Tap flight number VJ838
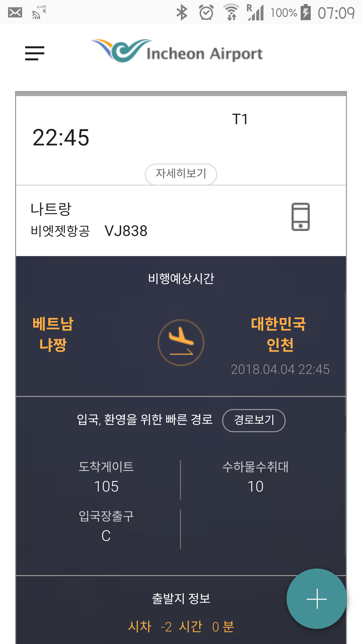Viewport: 362px width, 644px height. tap(126, 231)
